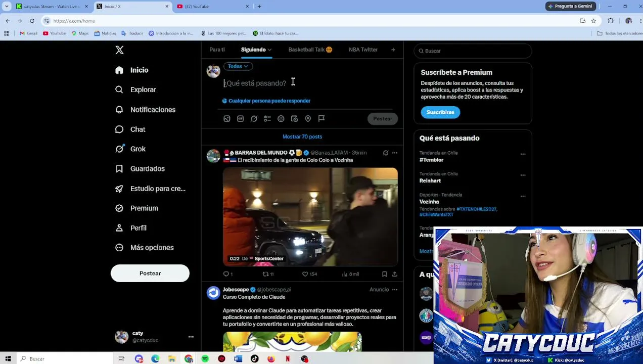The image size is (643, 364).
Task: Open options for Reinhart trend
Action: [x=523, y=175]
